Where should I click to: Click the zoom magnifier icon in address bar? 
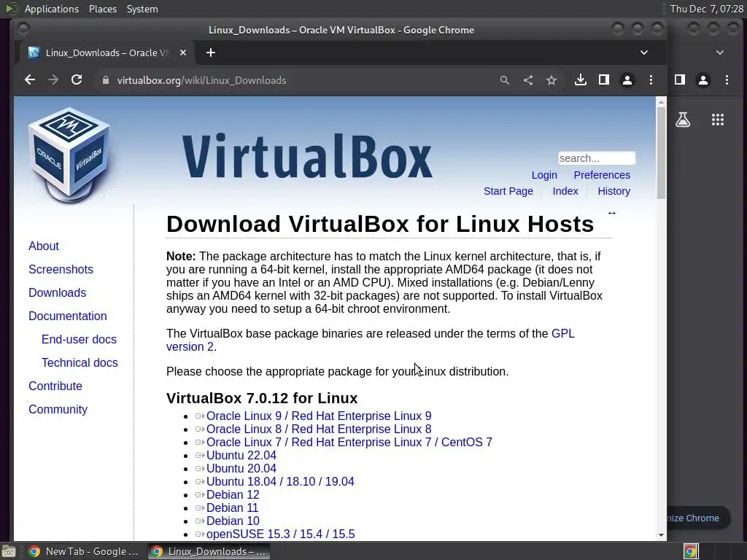(x=505, y=80)
